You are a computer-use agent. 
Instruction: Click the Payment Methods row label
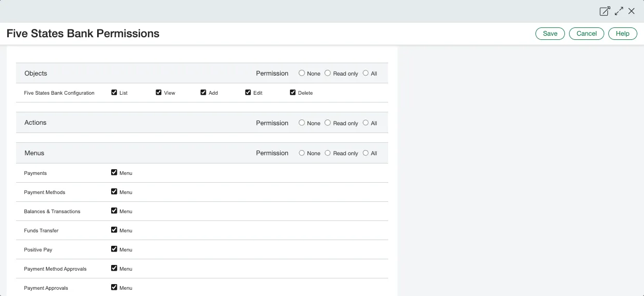pos(44,193)
